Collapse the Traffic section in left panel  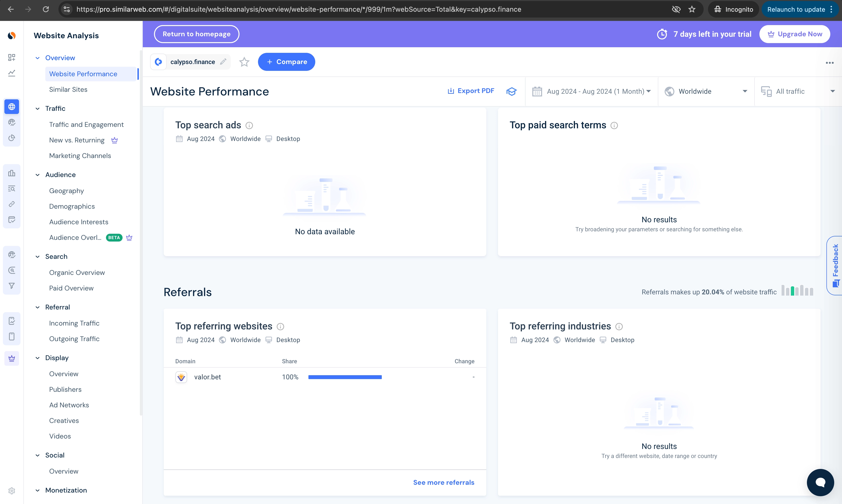(37, 108)
